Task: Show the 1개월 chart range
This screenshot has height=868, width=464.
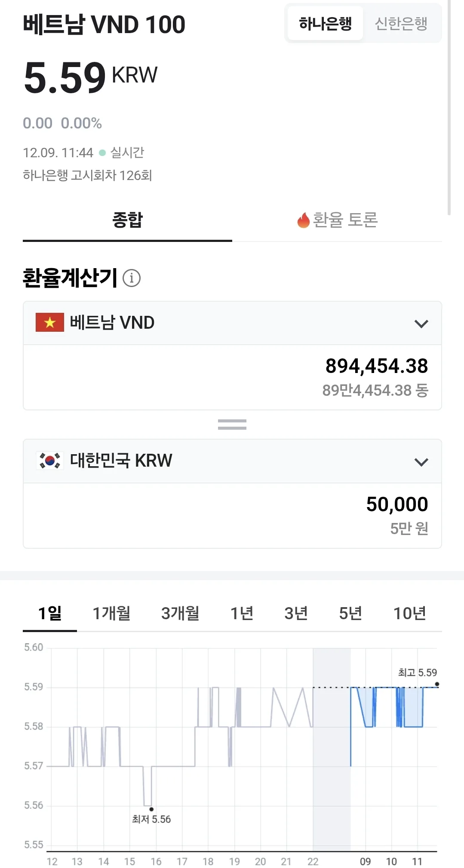Action: (x=111, y=613)
